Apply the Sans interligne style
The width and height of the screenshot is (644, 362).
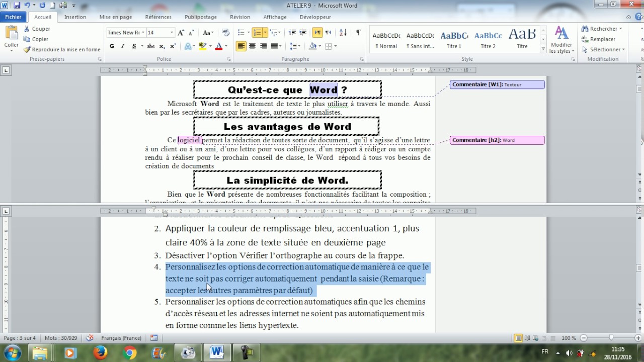[x=420, y=40]
